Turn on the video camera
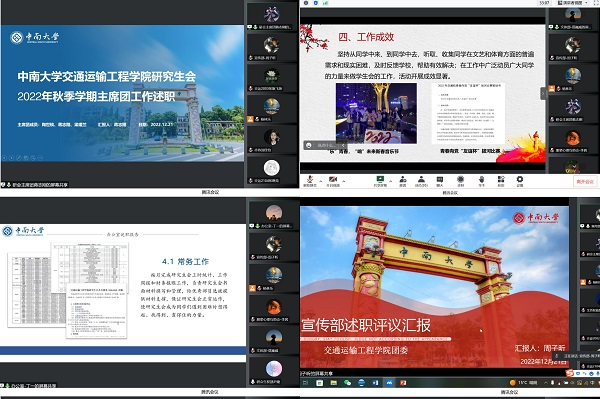This screenshot has height=399, width=600. click(x=333, y=179)
